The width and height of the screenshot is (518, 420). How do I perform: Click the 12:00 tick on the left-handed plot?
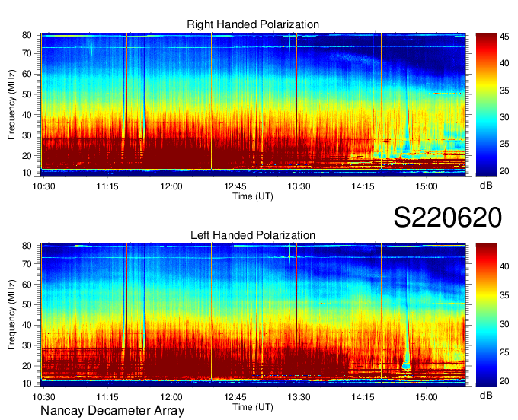point(171,397)
